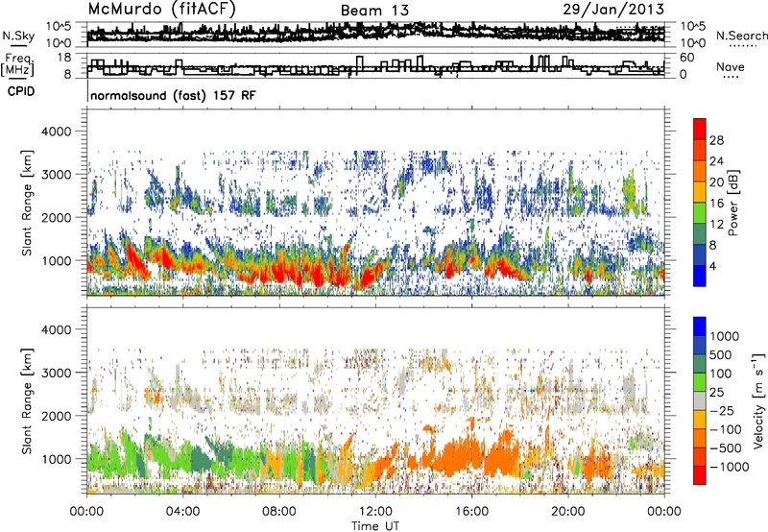Viewport: 768px width, 532px height.
Task: Click the 60 tick on Nave axis
Action: tap(686, 58)
